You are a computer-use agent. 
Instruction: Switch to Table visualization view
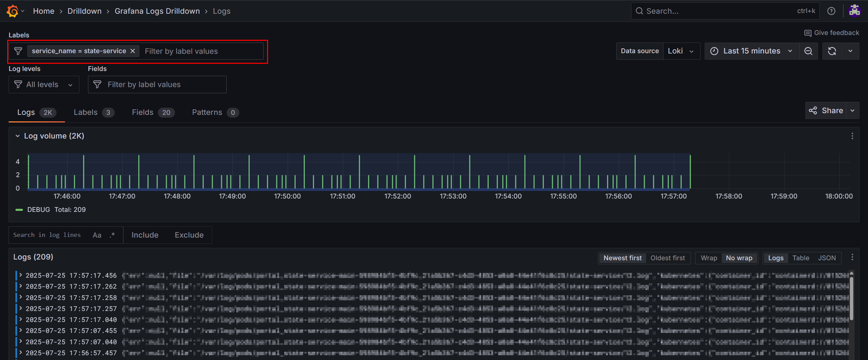click(801, 258)
